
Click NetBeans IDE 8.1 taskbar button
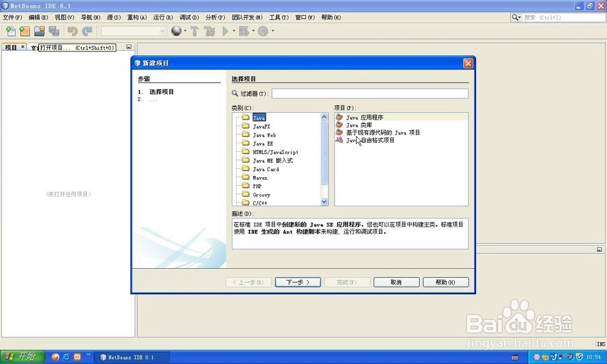click(132, 357)
